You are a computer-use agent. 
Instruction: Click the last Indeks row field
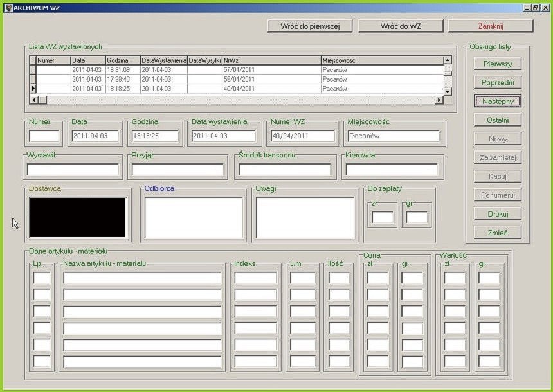[x=256, y=361]
